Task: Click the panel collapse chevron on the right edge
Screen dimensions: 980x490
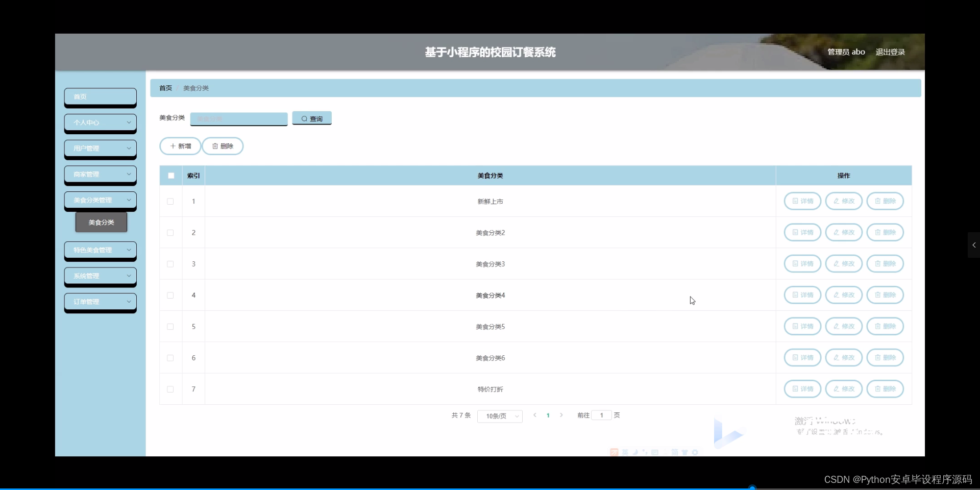Action: pyautogui.click(x=974, y=245)
